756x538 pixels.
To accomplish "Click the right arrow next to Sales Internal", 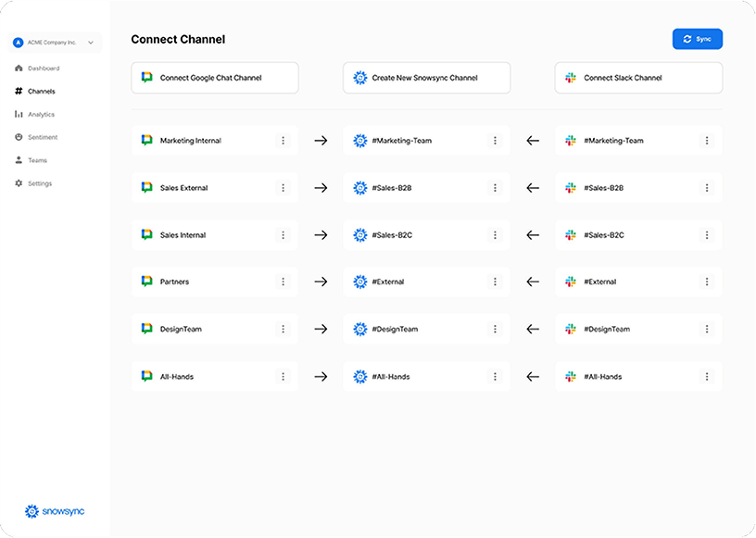I will coord(321,235).
